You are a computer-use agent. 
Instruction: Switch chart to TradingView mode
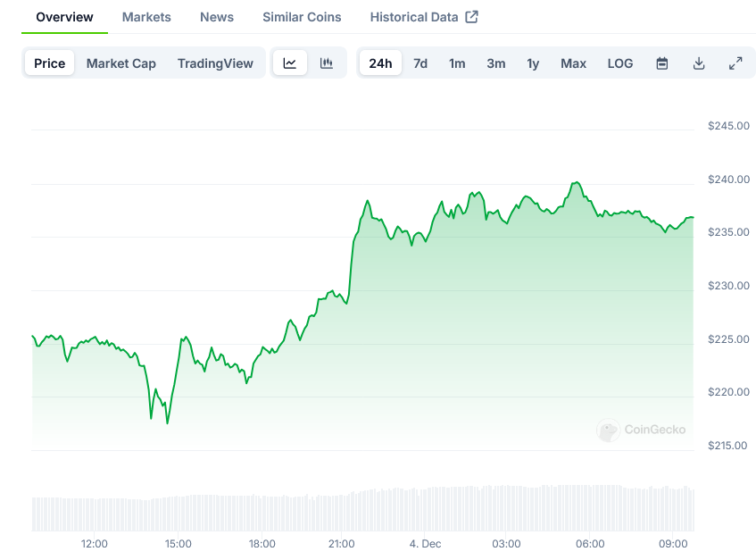coord(215,63)
